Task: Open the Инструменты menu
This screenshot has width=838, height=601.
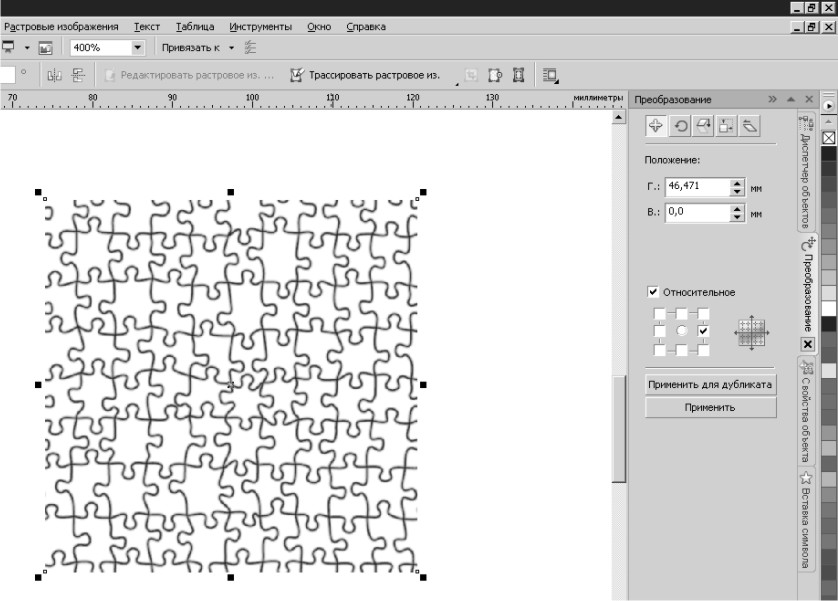Action: coord(260,27)
